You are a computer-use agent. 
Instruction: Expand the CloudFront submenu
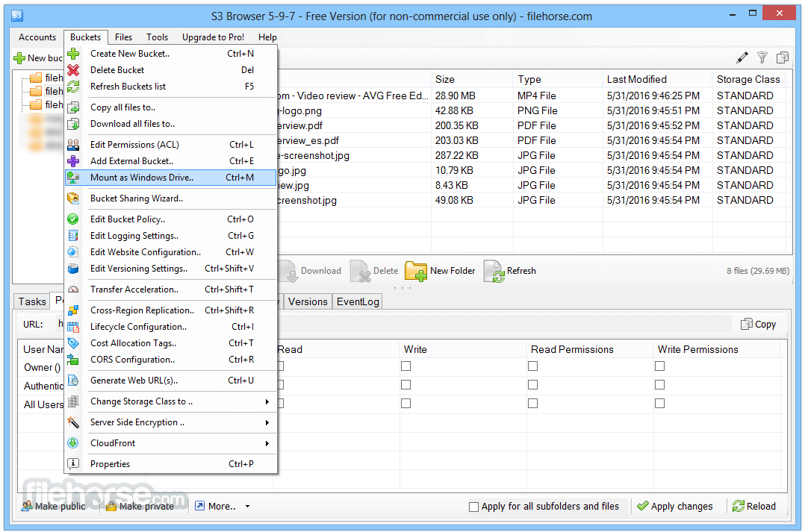pos(267,443)
